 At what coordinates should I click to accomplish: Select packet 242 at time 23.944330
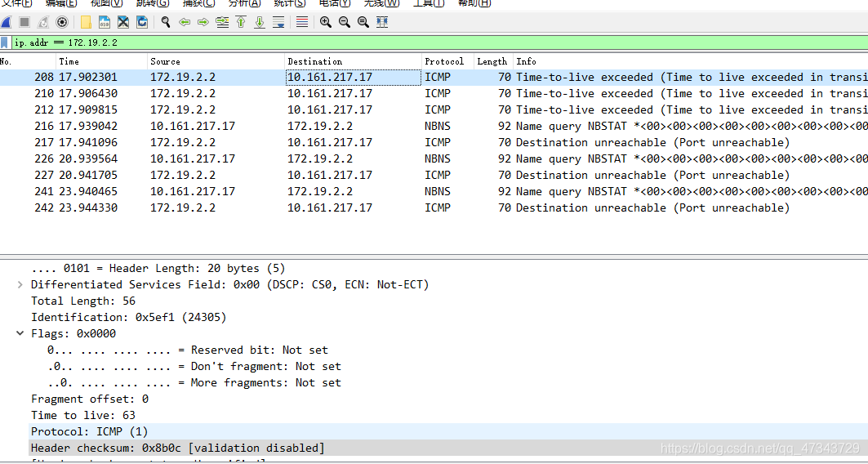434,207
